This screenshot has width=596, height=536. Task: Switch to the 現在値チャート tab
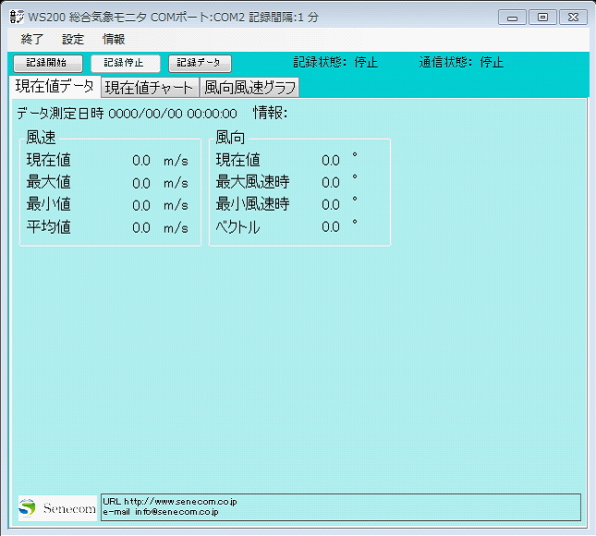150,88
